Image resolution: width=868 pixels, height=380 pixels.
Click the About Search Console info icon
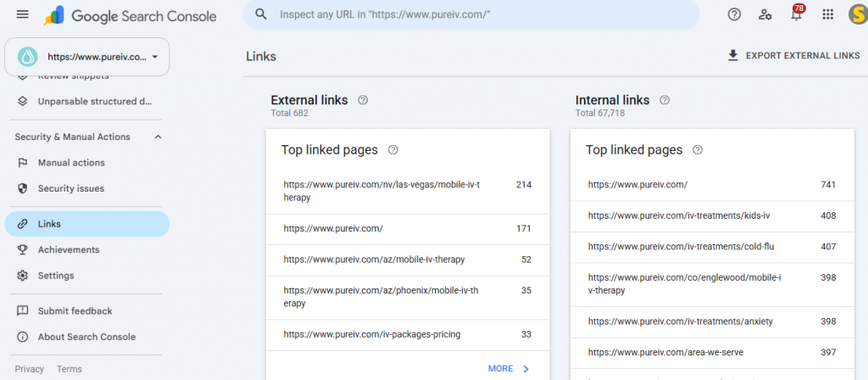(x=22, y=337)
